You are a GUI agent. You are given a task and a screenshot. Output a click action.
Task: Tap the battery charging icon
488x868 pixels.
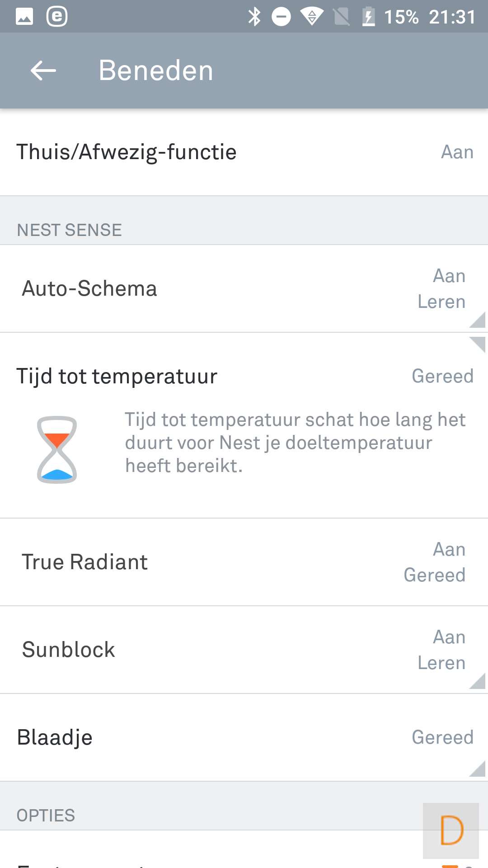369,17
